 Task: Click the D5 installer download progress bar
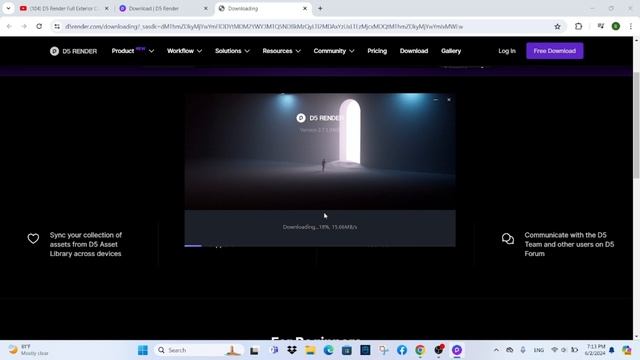pos(320,246)
